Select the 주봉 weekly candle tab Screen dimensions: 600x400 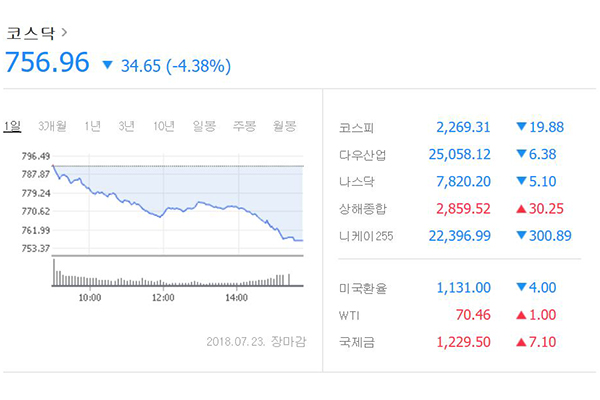tap(244, 126)
